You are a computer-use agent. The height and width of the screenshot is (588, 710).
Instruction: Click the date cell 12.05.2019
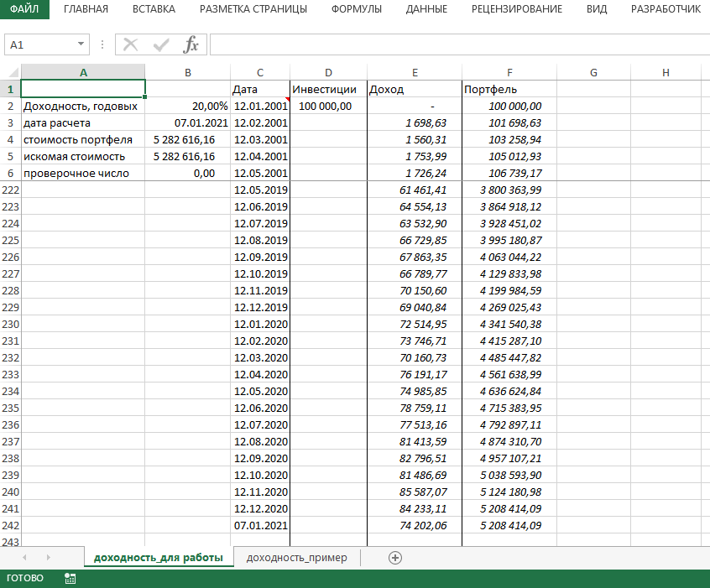[x=260, y=190]
